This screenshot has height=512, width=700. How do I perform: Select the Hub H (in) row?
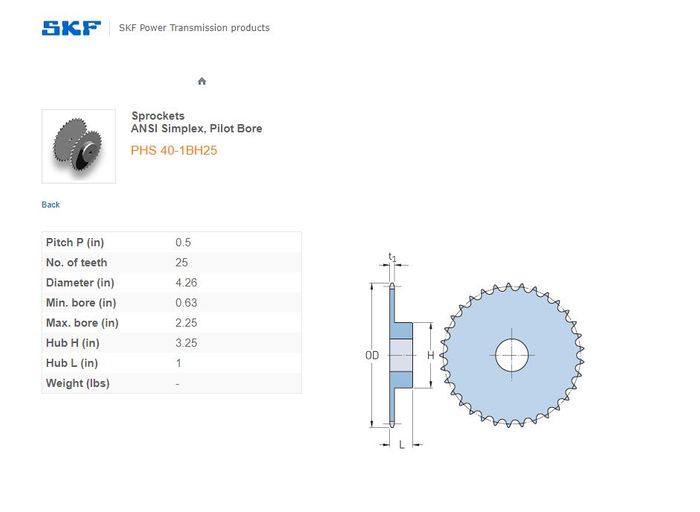pyautogui.click(x=171, y=343)
